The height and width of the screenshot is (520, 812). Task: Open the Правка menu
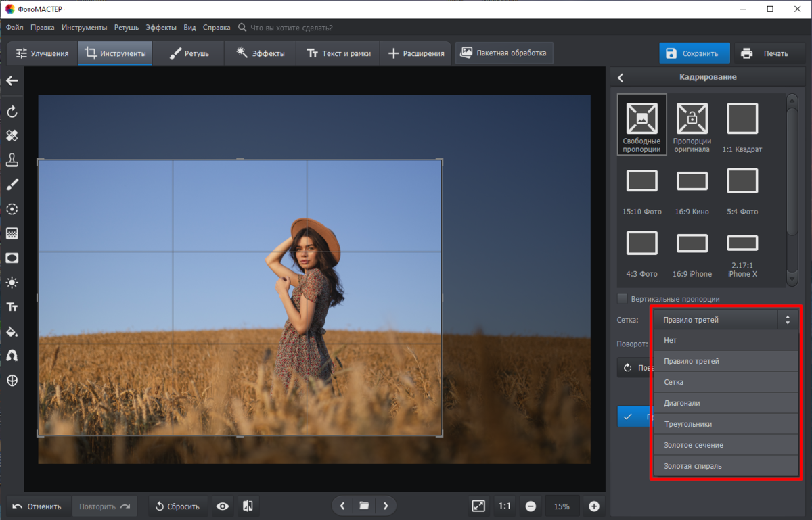point(43,28)
